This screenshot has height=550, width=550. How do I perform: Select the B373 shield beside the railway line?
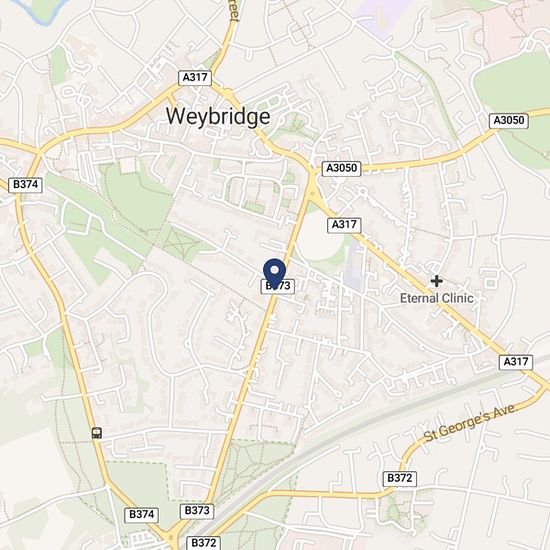[x=197, y=511]
